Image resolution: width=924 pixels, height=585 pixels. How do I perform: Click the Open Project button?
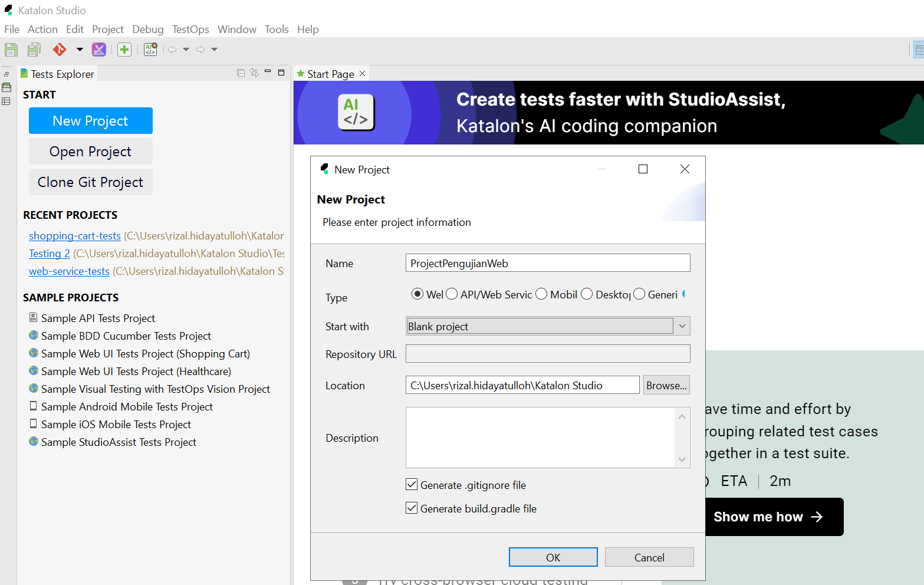click(91, 152)
